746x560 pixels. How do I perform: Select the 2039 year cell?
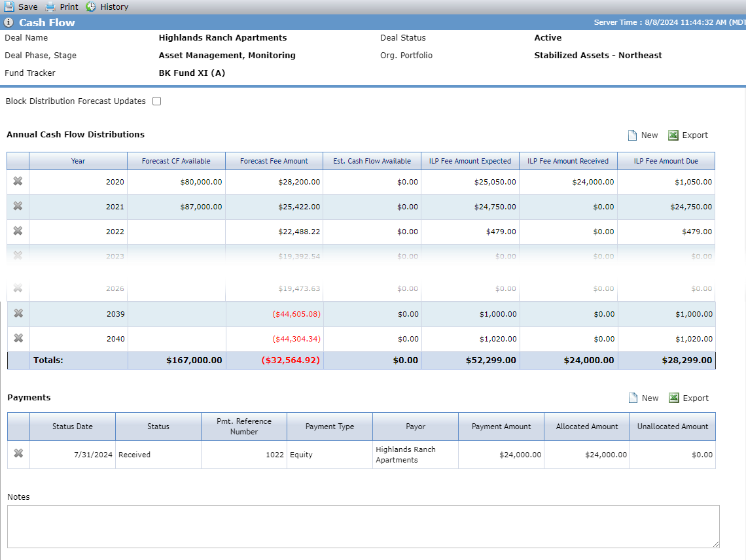79,314
